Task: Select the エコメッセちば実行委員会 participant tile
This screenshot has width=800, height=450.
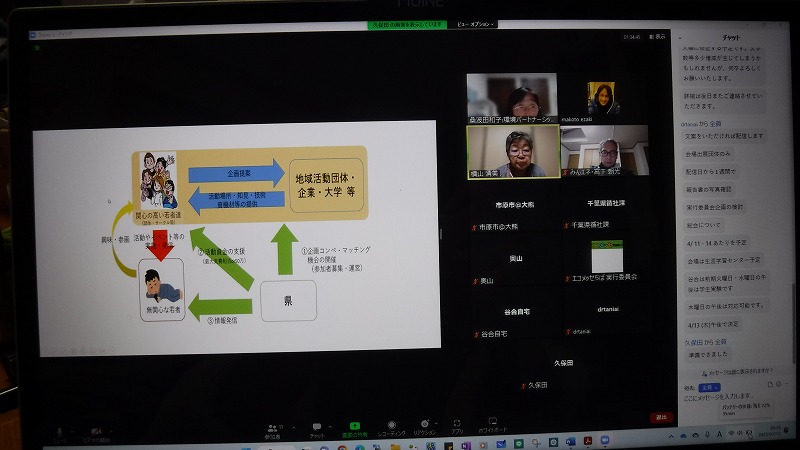Action: pyautogui.click(x=607, y=257)
